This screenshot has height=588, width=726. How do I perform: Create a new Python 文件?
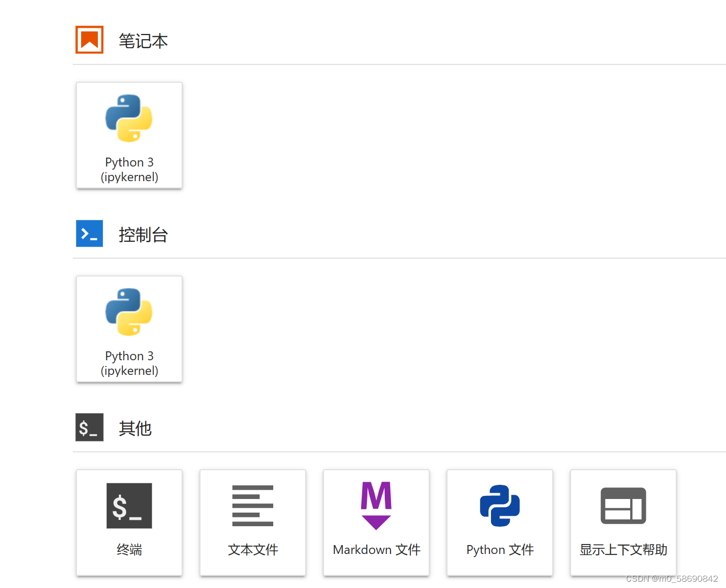tap(500, 523)
